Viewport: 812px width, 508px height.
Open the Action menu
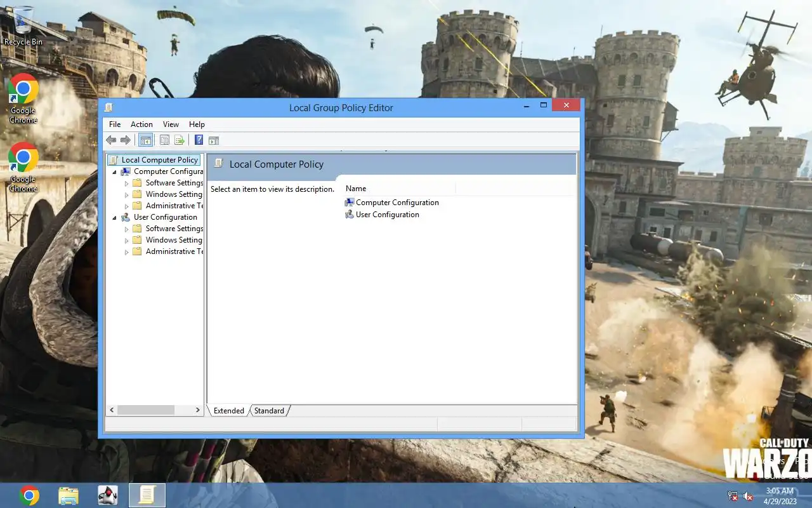(141, 124)
